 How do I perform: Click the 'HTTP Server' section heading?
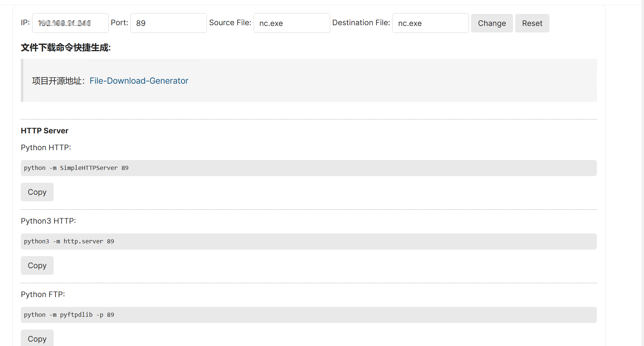tap(45, 131)
